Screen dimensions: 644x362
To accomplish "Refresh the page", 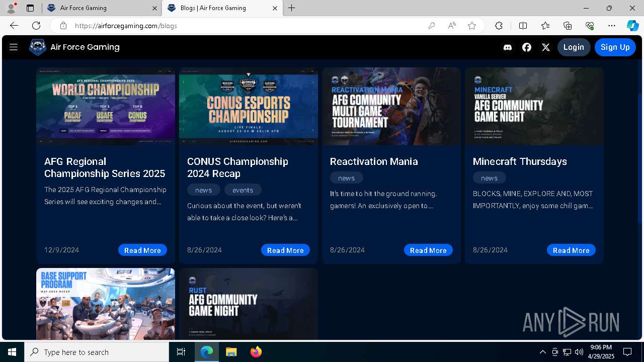I will coord(36,26).
